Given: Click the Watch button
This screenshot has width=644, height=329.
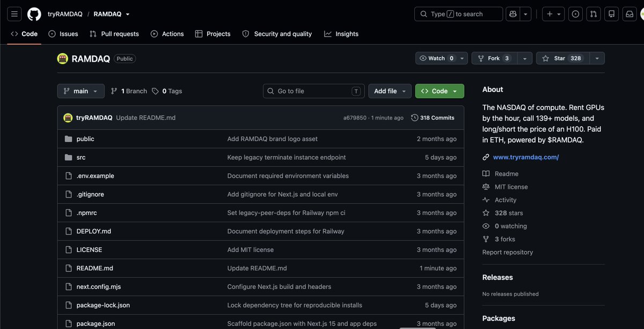Looking at the screenshot, I should [436, 58].
